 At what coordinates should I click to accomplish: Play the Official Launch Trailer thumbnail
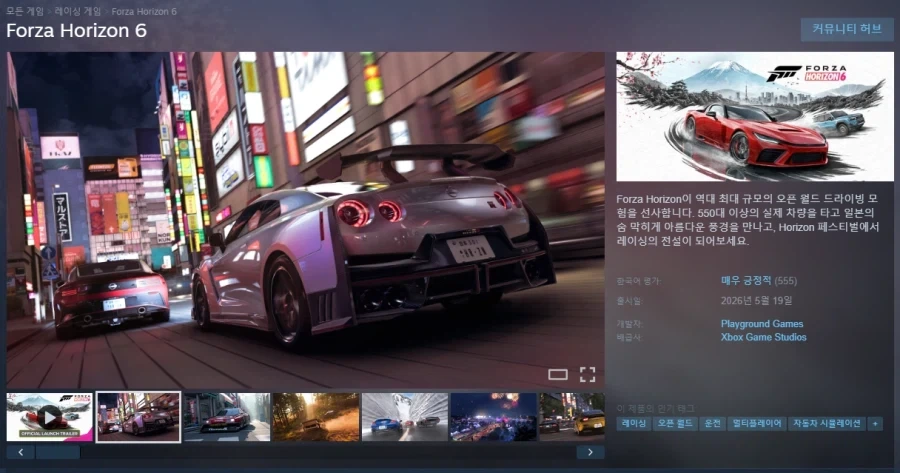[49, 417]
